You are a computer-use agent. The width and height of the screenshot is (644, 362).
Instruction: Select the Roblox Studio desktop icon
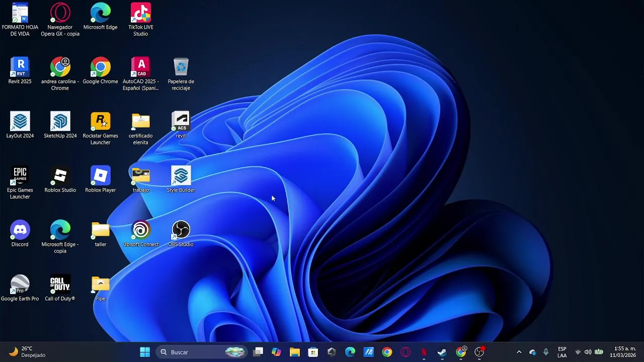click(x=60, y=179)
